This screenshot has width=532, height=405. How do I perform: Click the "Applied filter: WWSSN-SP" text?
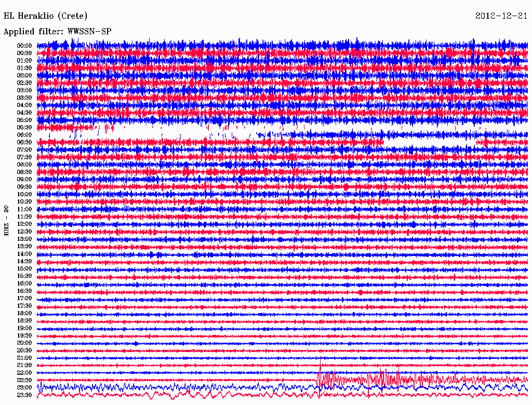[x=57, y=32]
